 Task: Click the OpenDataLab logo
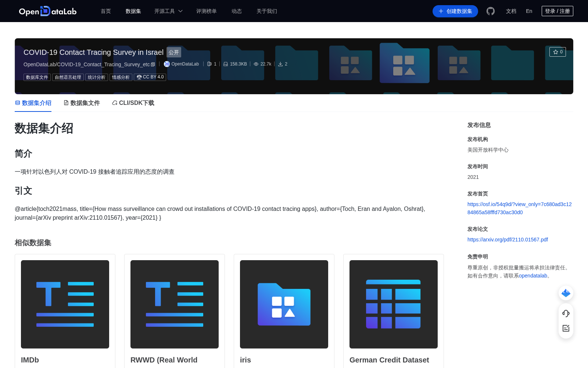click(48, 11)
